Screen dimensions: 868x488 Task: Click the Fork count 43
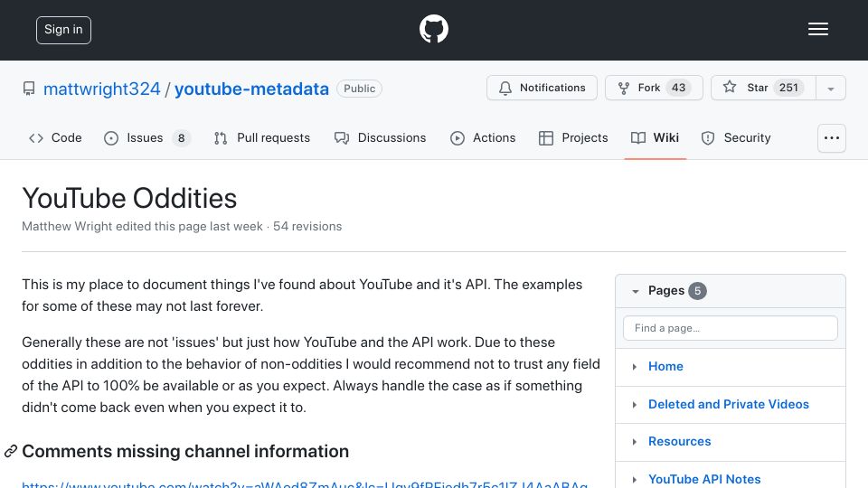click(679, 88)
